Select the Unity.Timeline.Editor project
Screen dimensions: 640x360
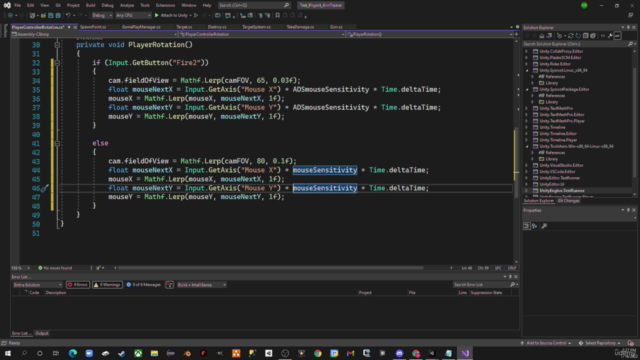point(558,134)
